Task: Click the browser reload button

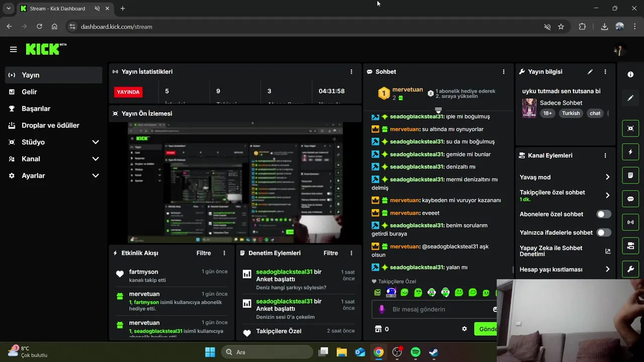Action: click(x=39, y=27)
